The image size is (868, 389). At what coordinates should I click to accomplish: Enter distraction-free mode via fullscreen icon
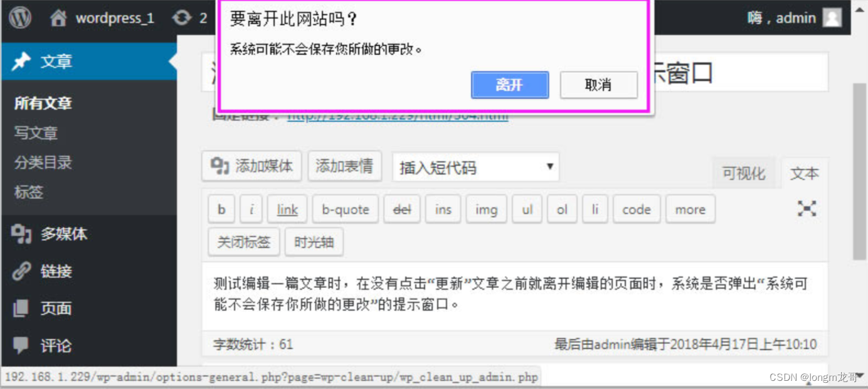coord(806,209)
